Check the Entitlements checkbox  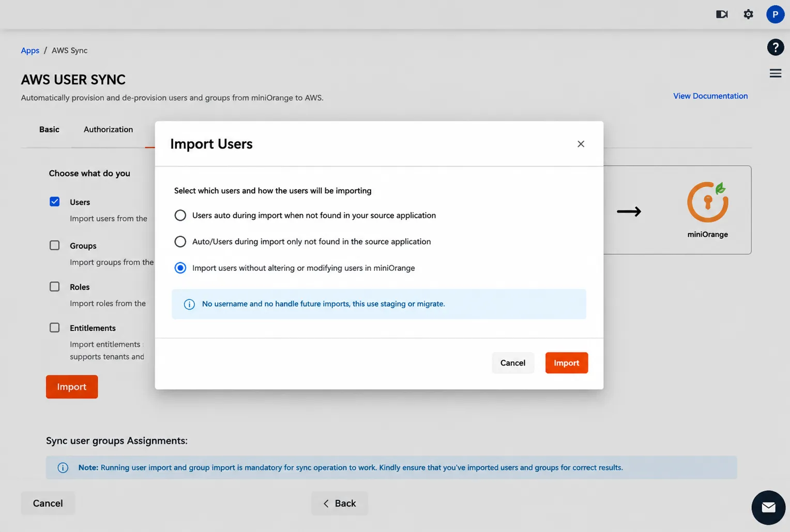54,327
